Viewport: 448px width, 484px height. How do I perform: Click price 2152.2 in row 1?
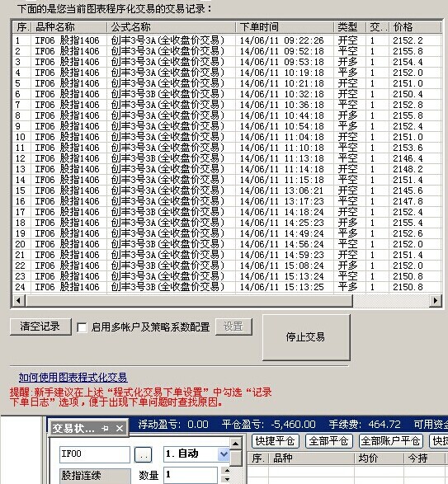408,40
